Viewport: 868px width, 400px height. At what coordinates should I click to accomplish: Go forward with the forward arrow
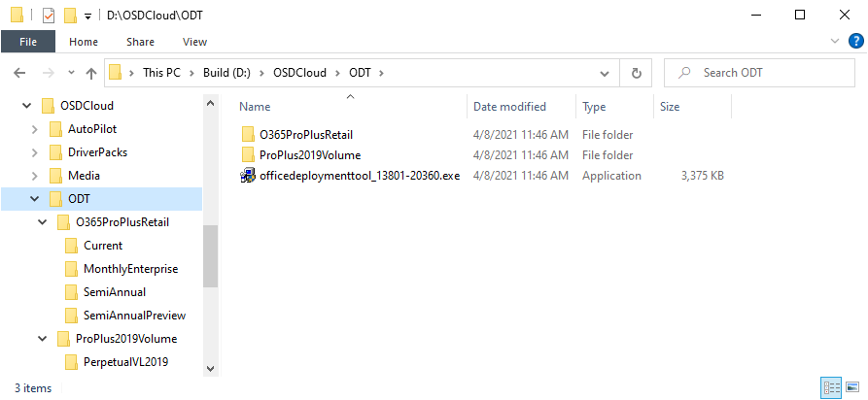point(49,73)
